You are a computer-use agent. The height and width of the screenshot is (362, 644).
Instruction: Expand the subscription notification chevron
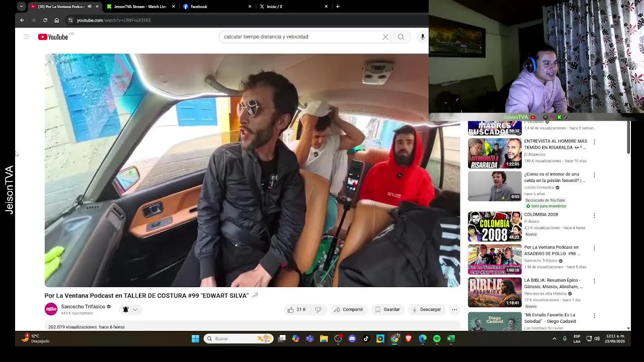pyautogui.click(x=135, y=310)
